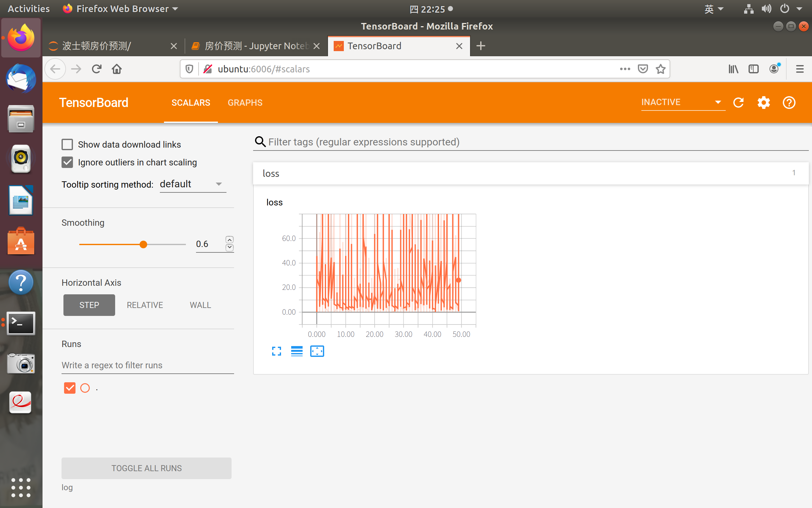
Task: Decrease smoothing value with down arrow
Action: pyautogui.click(x=230, y=248)
